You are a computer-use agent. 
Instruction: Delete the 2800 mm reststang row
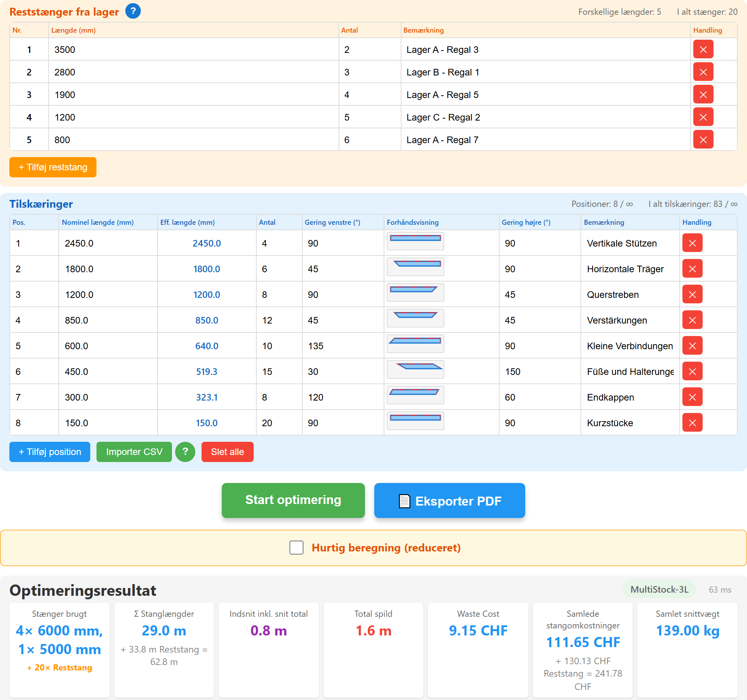pyautogui.click(x=703, y=72)
